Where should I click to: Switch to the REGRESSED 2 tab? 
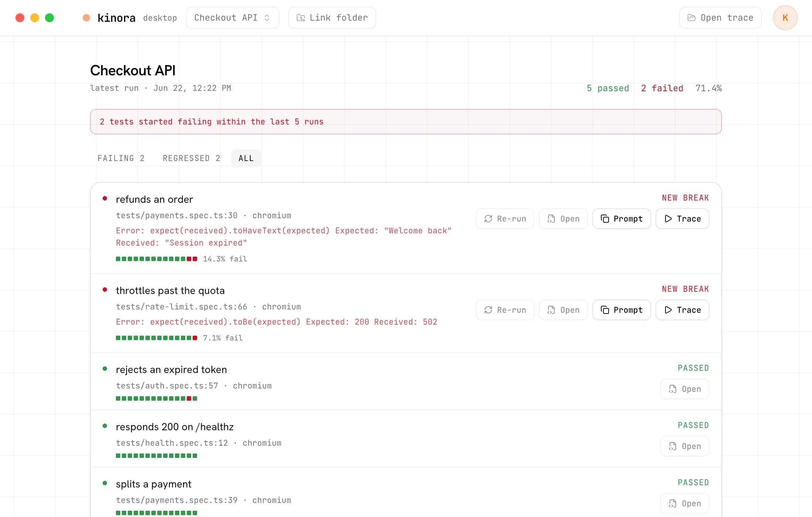pyautogui.click(x=192, y=158)
